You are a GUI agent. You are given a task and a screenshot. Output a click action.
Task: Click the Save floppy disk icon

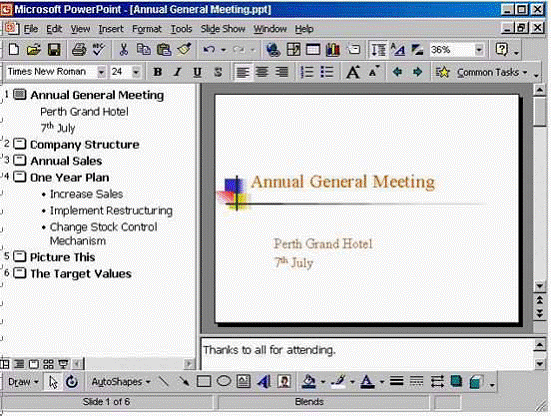54,50
